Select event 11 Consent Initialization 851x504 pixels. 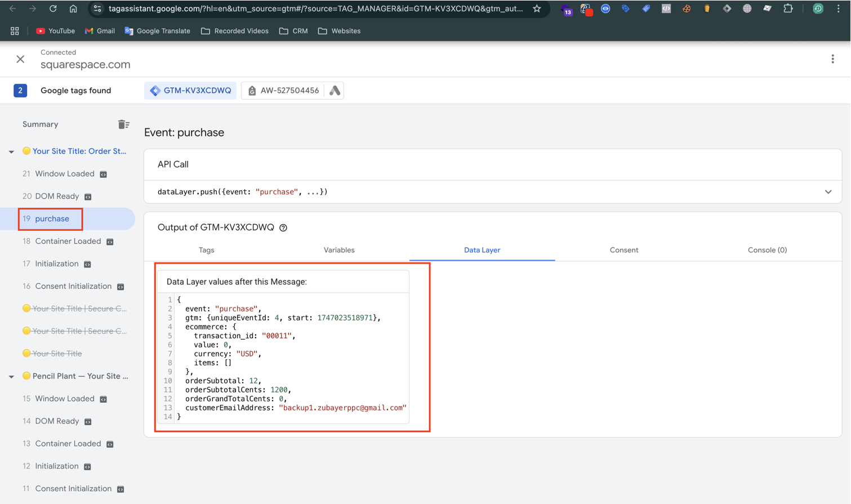[68, 489]
